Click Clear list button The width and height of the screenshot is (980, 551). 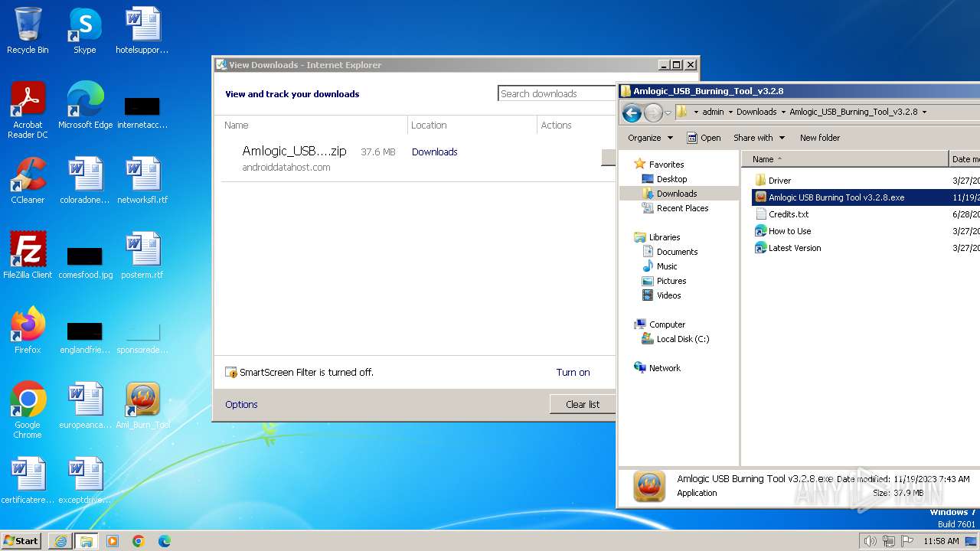[583, 405]
